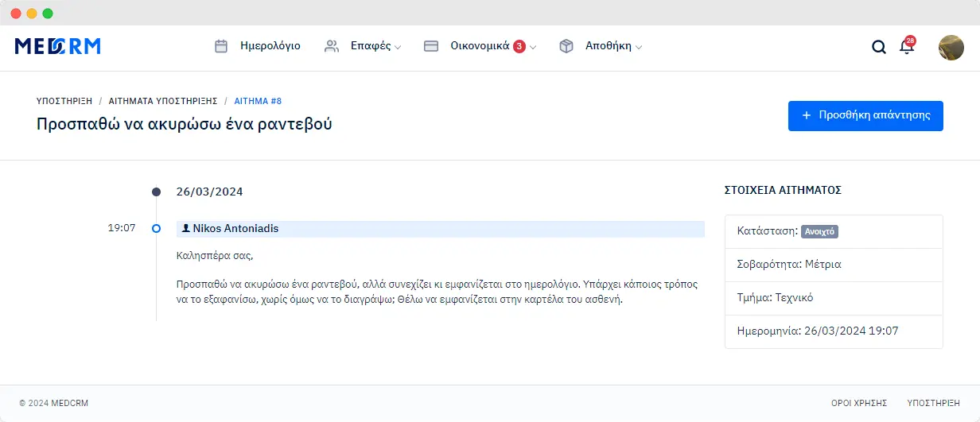The height and width of the screenshot is (422, 980).
Task: Click the Ανοιχτό status badge
Action: point(819,231)
